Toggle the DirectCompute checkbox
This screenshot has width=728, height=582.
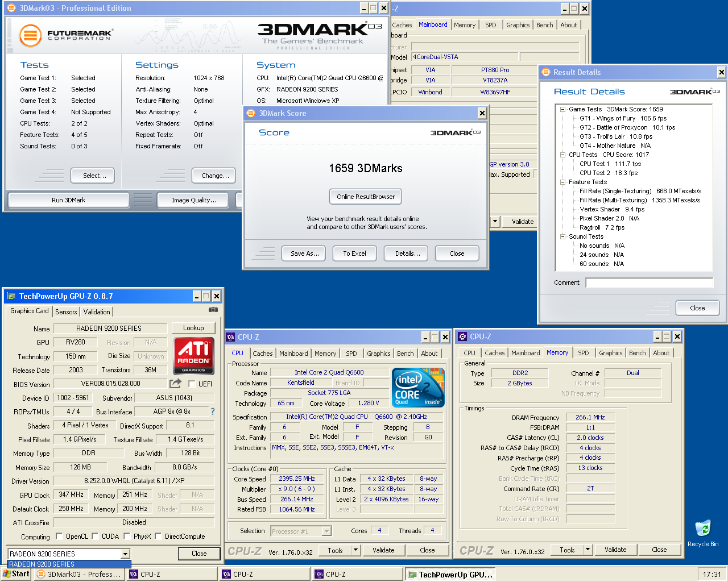tap(158, 536)
